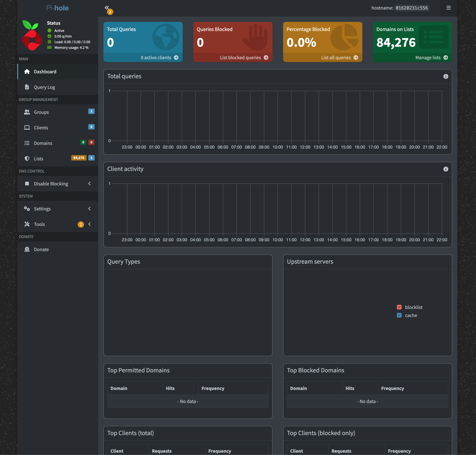
Task: Select Donate in the sidebar
Action: 41,249
